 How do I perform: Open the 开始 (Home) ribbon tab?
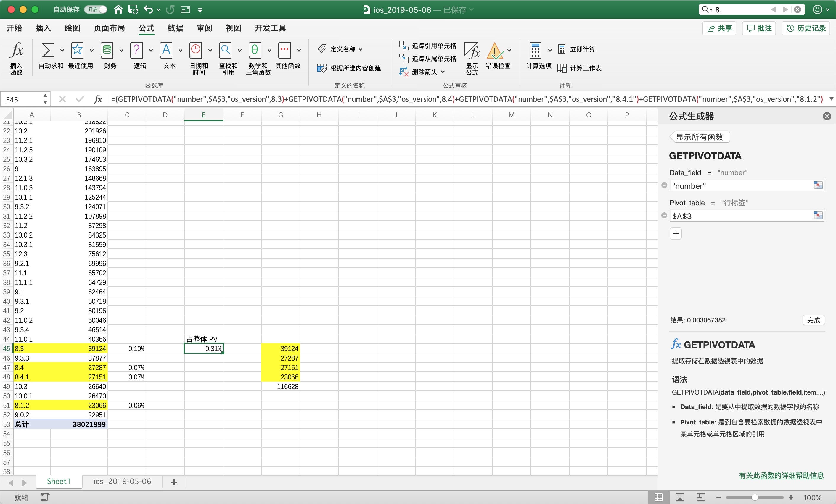pyautogui.click(x=14, y=28)
